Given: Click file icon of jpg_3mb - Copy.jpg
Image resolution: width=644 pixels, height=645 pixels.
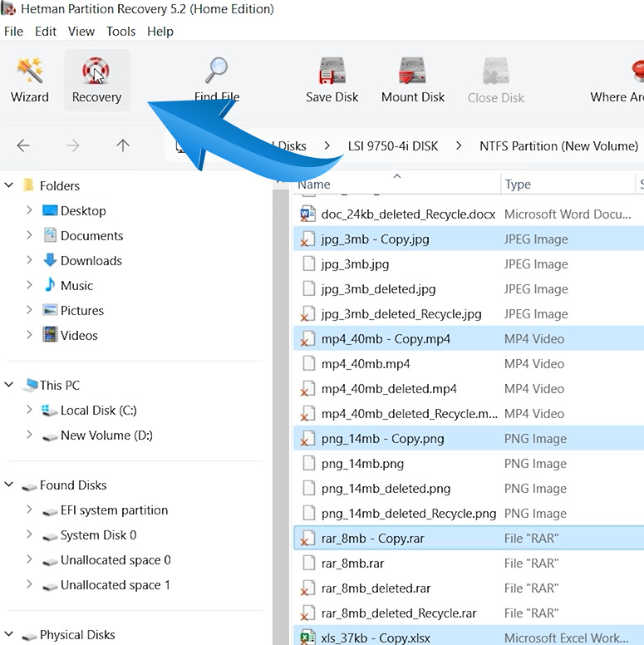Looking at the screenshot, I should coord(308,239).
